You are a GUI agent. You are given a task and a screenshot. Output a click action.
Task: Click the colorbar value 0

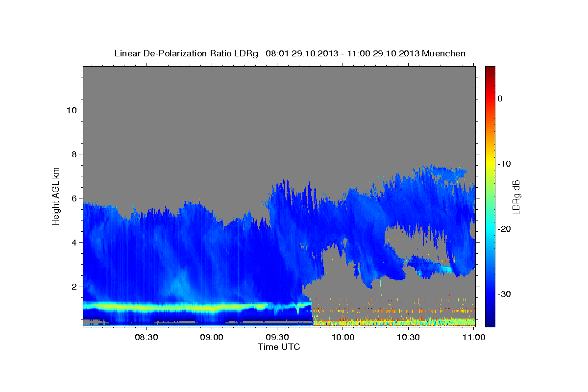(x=500, y=98)
